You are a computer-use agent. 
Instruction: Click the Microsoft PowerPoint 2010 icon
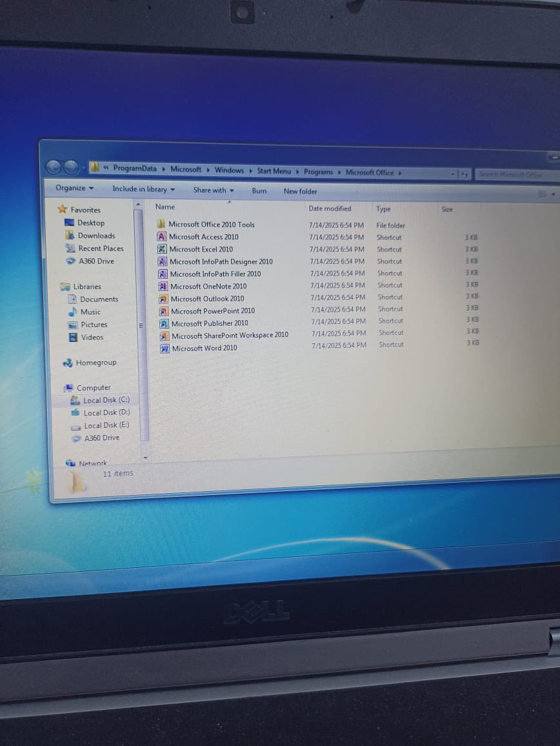164,311
